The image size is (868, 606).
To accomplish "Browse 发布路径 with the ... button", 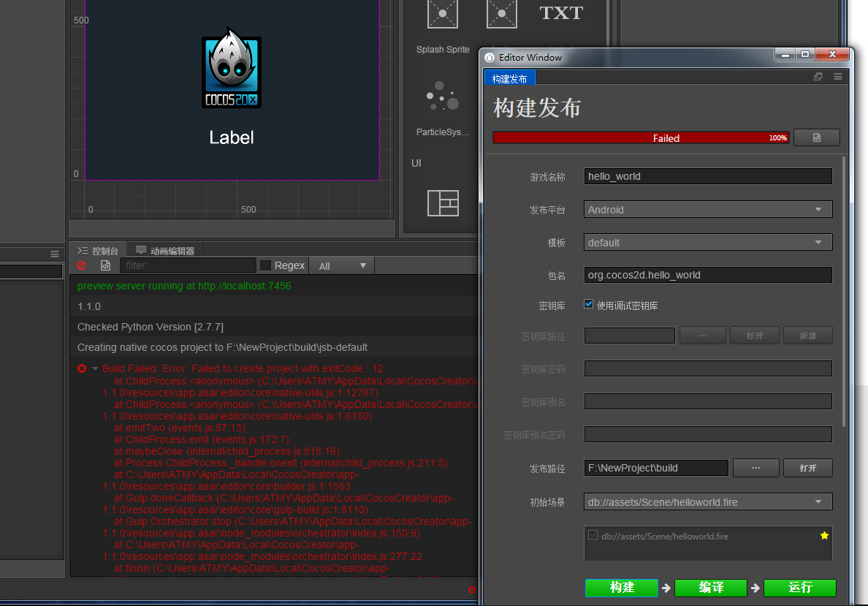I will tap(756, 468).
